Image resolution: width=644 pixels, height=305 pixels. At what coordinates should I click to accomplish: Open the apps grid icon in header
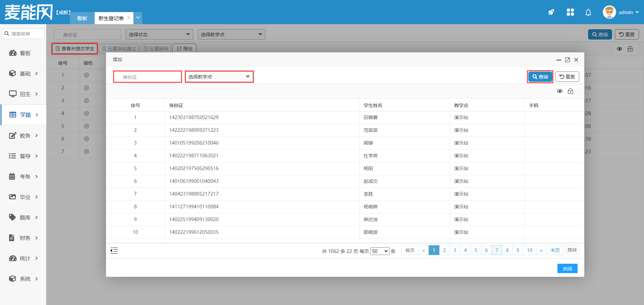[x=570, y=12]
